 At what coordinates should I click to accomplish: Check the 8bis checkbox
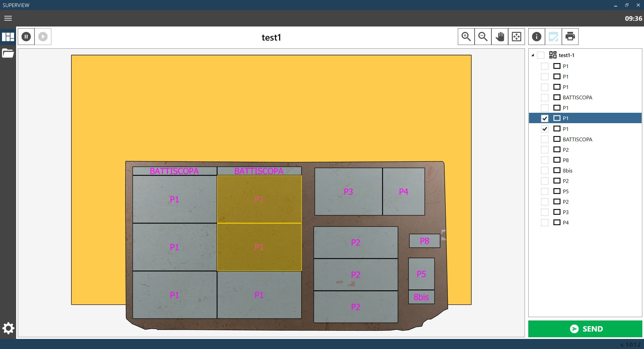point(545,170)
